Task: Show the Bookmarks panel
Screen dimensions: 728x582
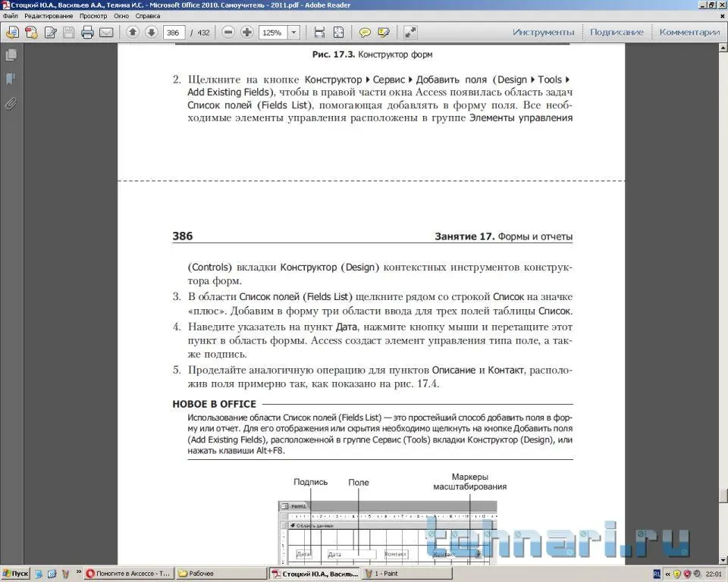Action: (11, 79)
